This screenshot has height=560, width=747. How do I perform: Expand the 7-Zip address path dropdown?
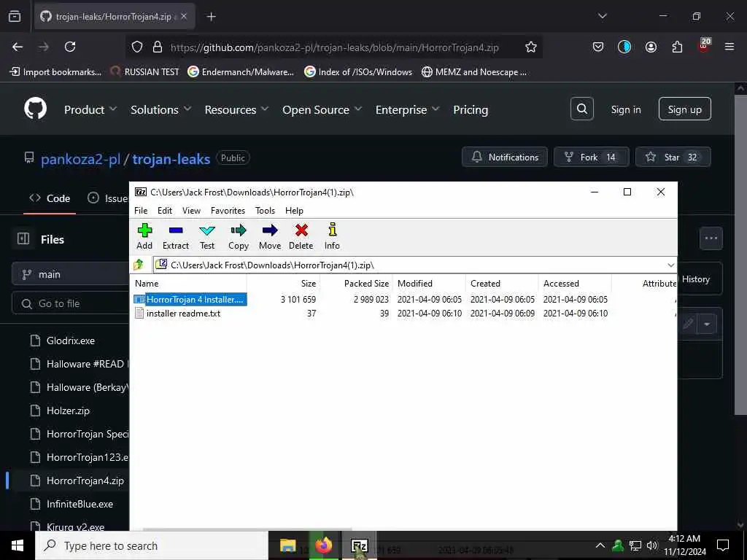(671, 265)
